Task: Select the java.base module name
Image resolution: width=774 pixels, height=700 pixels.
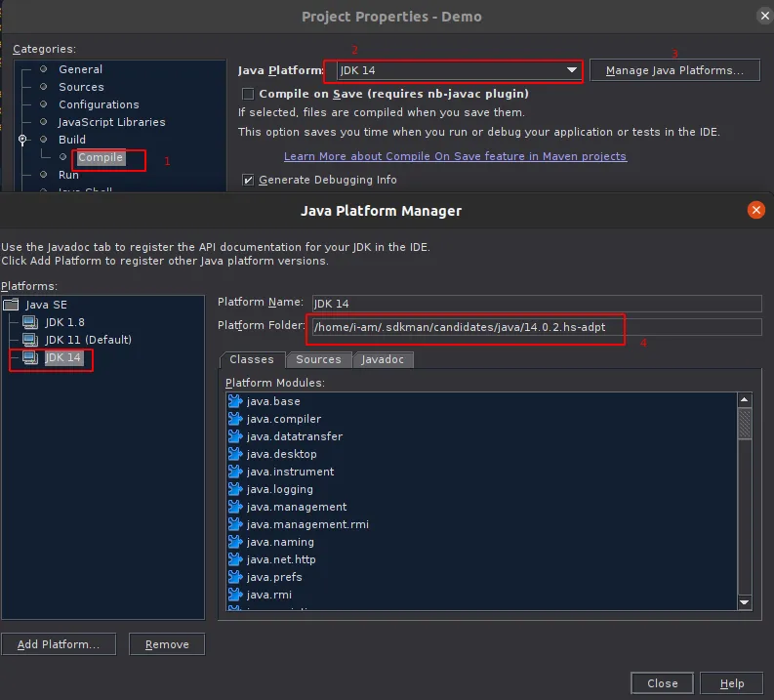Action: (273, 401)
